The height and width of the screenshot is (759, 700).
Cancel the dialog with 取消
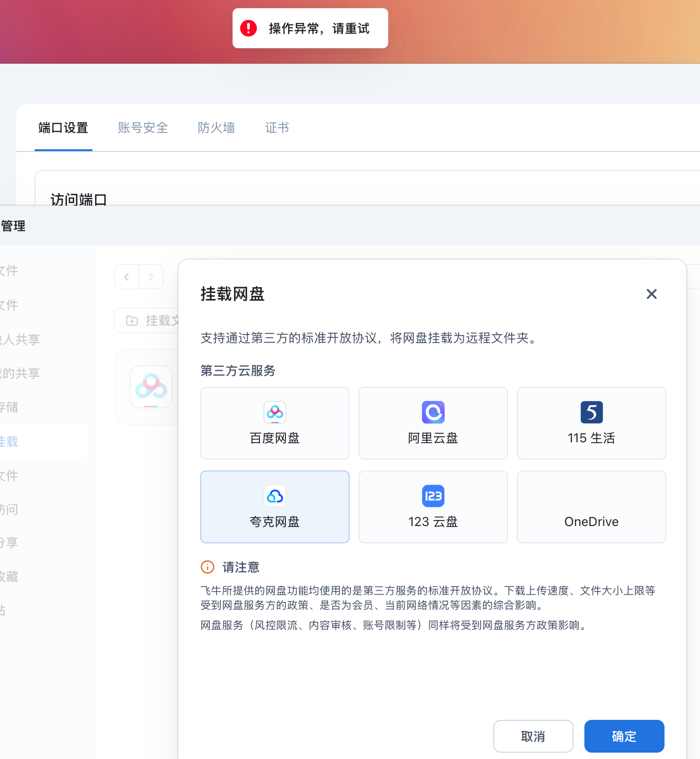(533, 736)
